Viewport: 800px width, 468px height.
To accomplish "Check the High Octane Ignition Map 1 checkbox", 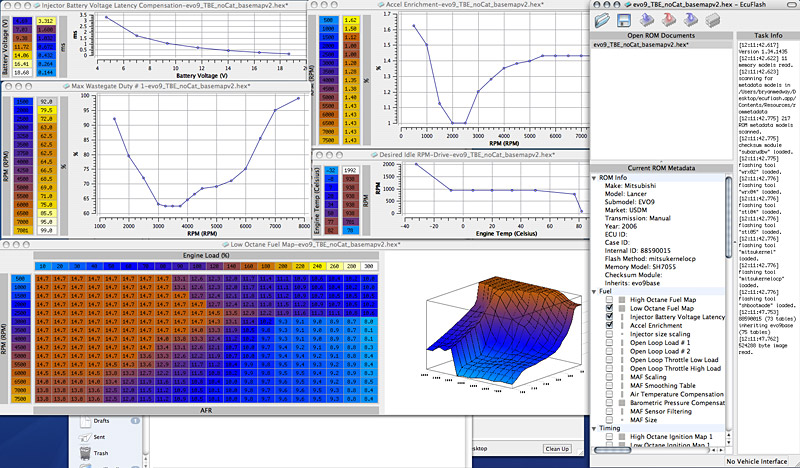I will (609, 437).
